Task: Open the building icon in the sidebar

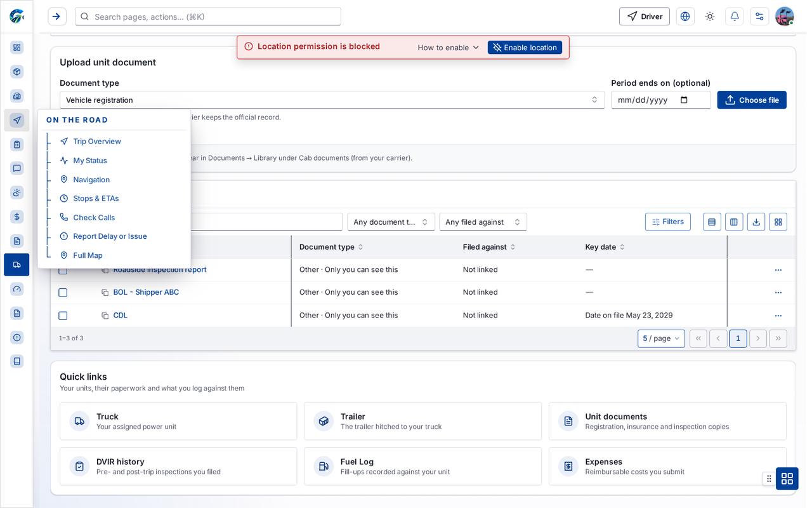Action: click(x=17, y=96)
